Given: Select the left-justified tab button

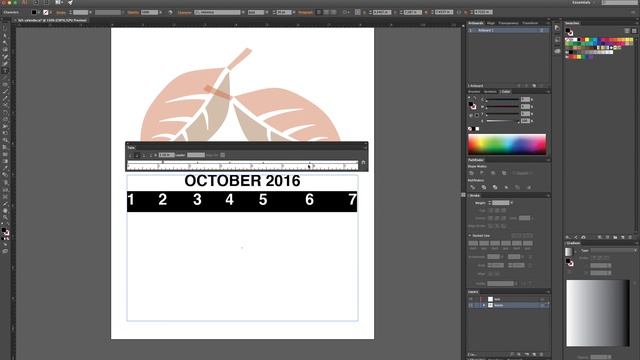Looking at the screenshot, I should click(x=130, y=155).
